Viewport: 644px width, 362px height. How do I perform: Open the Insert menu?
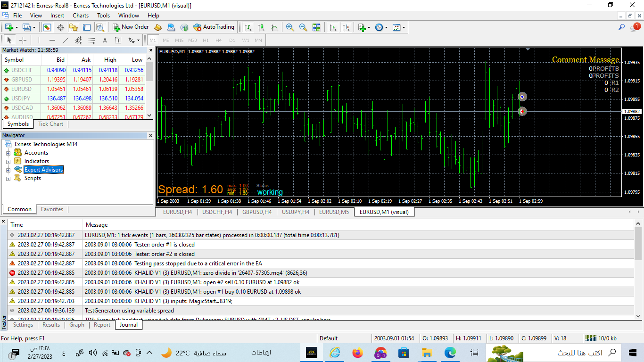point(58,16)
